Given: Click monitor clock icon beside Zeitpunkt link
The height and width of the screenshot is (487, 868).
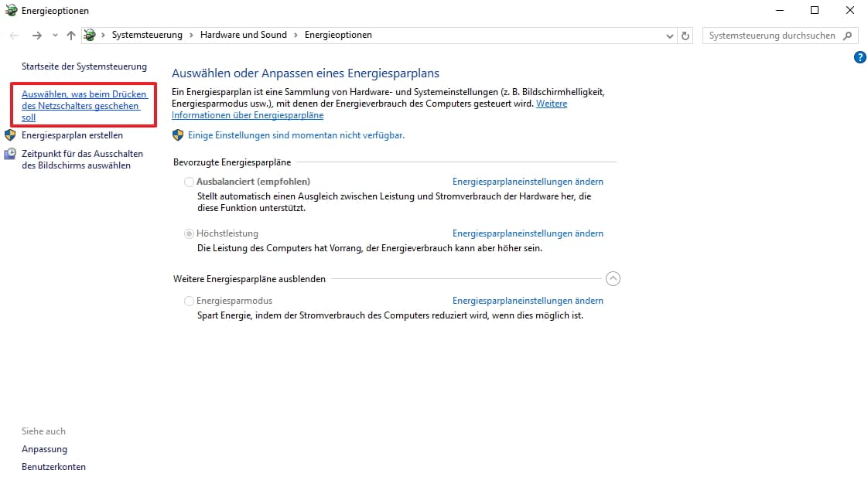Looking at the screenshot, I should [10, 154].
